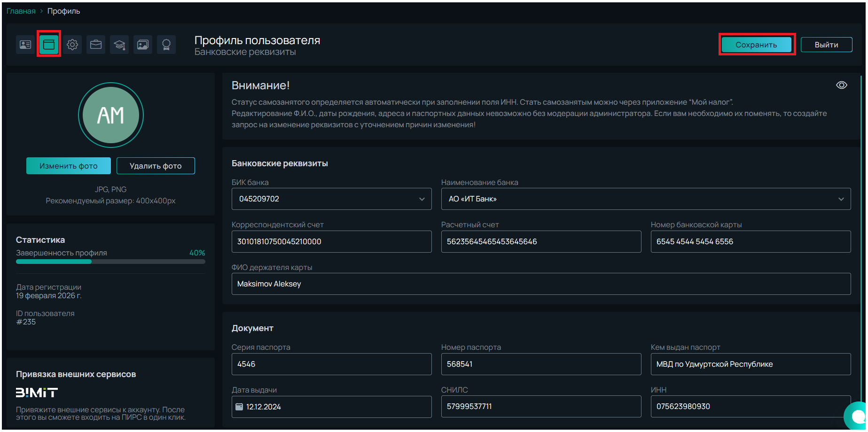Open the graduation cap education tab
The width and height of the screenshot is (868, 432).
click(119, 45)
